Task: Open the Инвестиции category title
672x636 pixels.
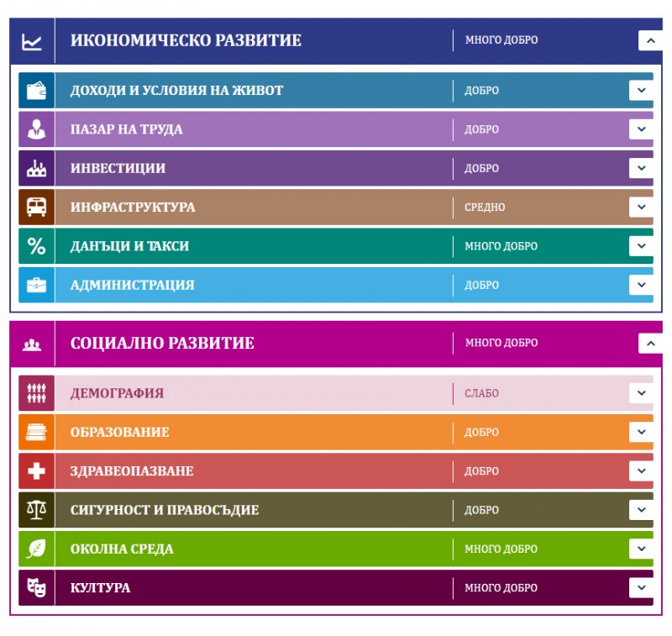Action: coord(118,168)
